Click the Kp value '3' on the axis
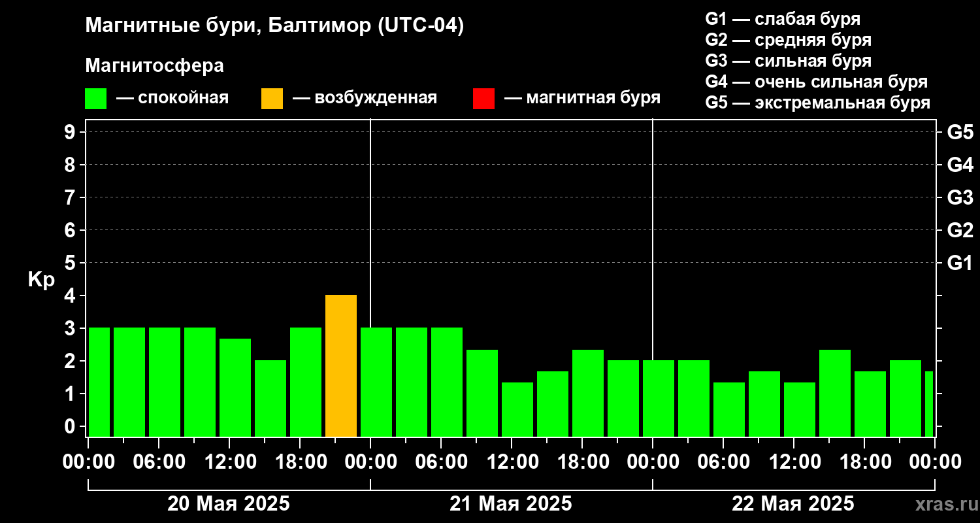Viewport: 980px width, 523px height. (71, 328)
